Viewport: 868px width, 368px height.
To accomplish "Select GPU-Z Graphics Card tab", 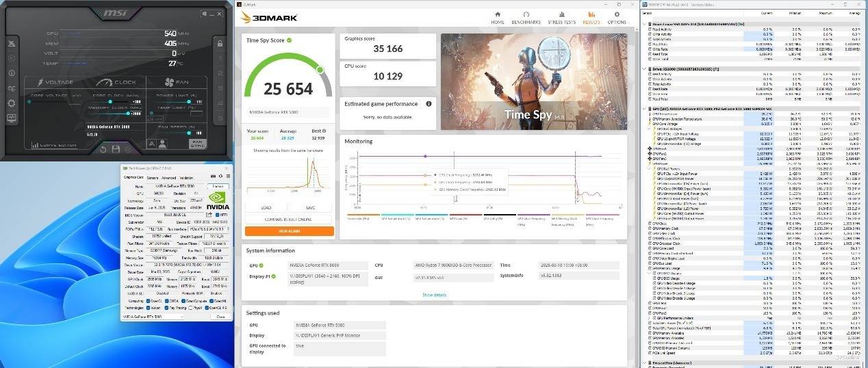I will [133, 178].
